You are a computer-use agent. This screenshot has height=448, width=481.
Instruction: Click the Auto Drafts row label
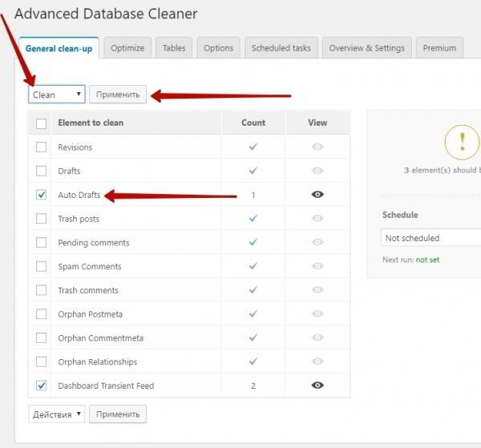point(79,195)
